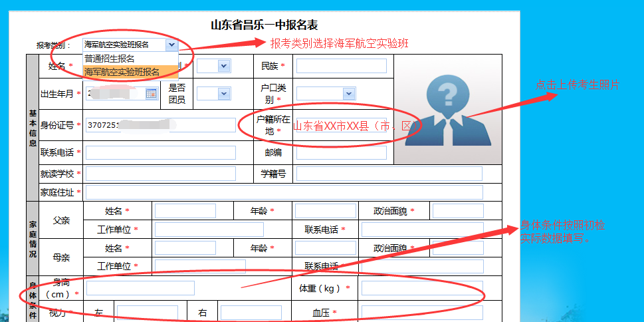Click father's 工作单位 input field
The height and width of the screenshot is (322, 644).
[209, 230]
